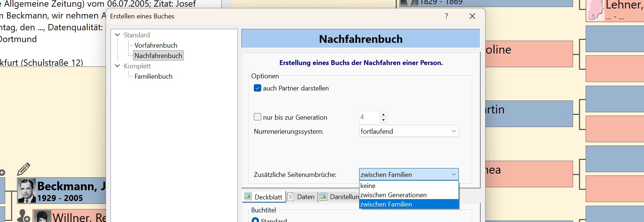Select Familienbuch in the tree
Viewport: 644px width, 222px height.
point(153,76)
